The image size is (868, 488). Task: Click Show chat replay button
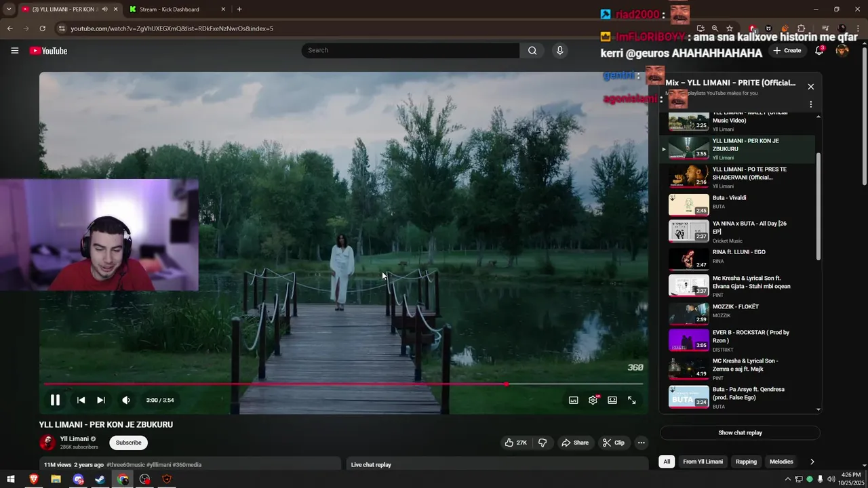click(x=740, y=432)
